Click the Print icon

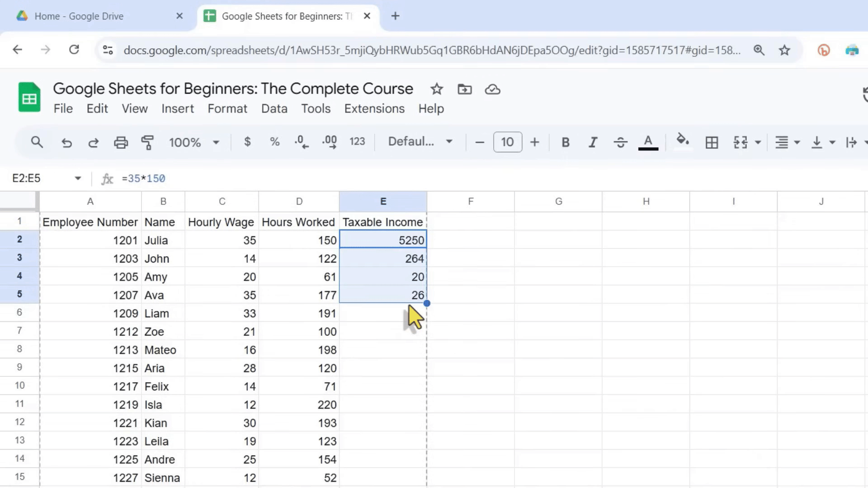coord(121,142)
